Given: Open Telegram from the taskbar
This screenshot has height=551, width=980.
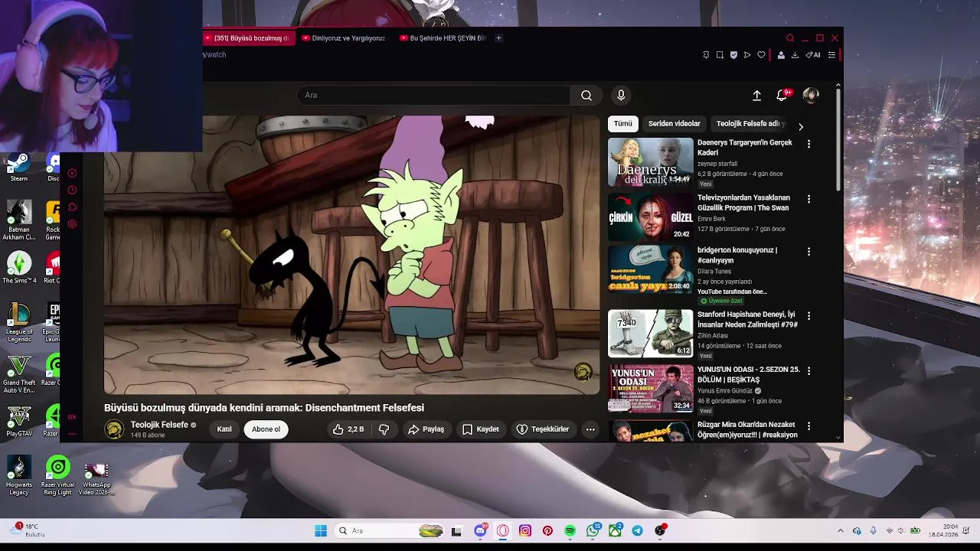Looking at the screenshot, I should point(637,531).
